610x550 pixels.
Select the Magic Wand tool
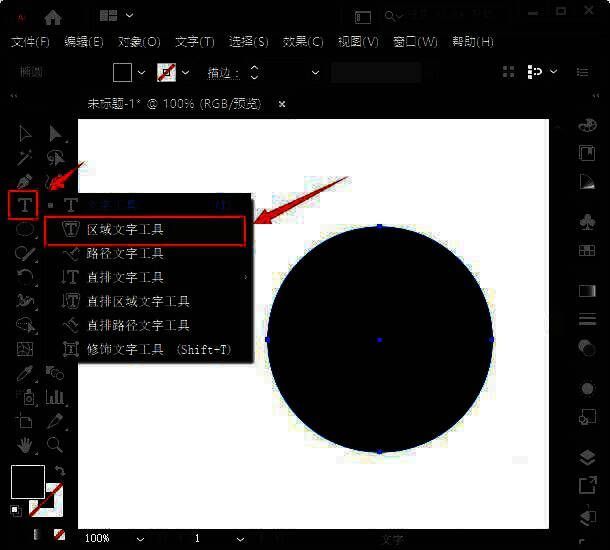click(25, 157)
